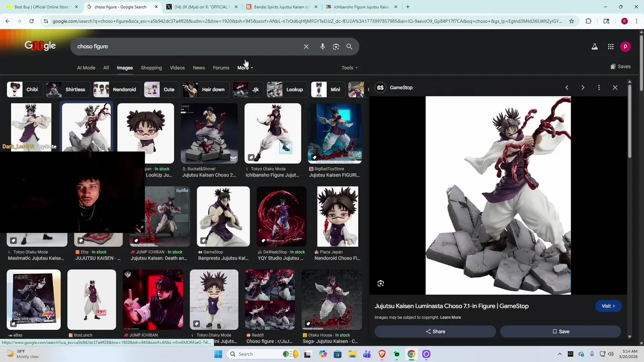Visit the GameStop product page
This screenshot has width=644, height=362.
(x=608, y=306)
